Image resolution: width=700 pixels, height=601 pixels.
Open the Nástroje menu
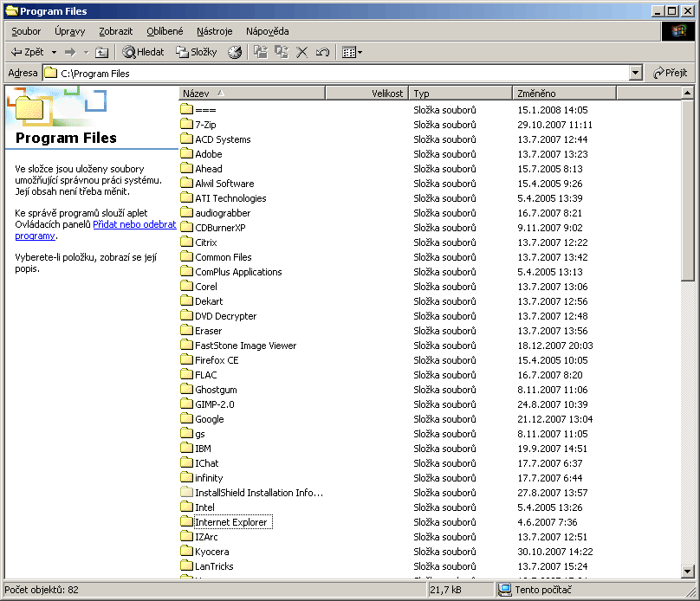[x=214, y=31]
